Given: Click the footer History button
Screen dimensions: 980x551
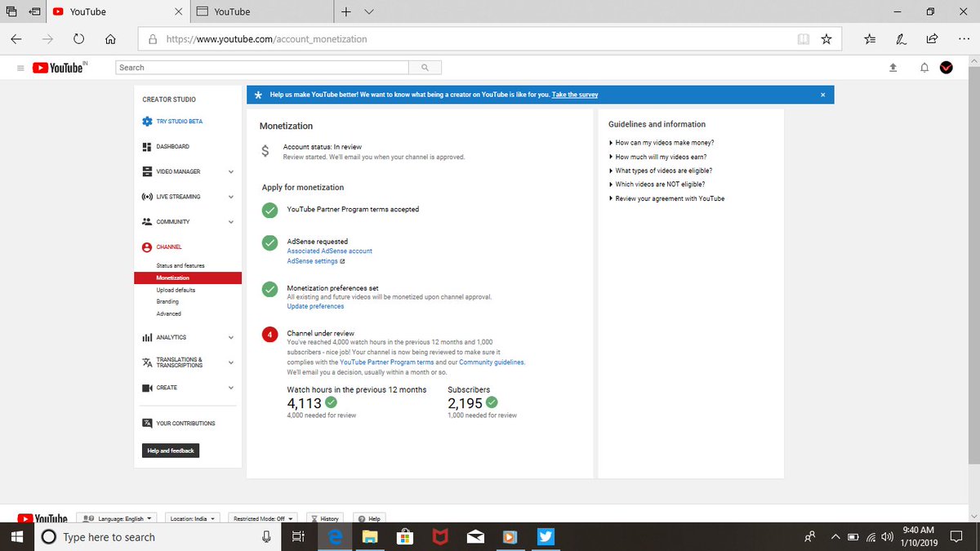Looking at the screenshot, I should coord(324,518).
